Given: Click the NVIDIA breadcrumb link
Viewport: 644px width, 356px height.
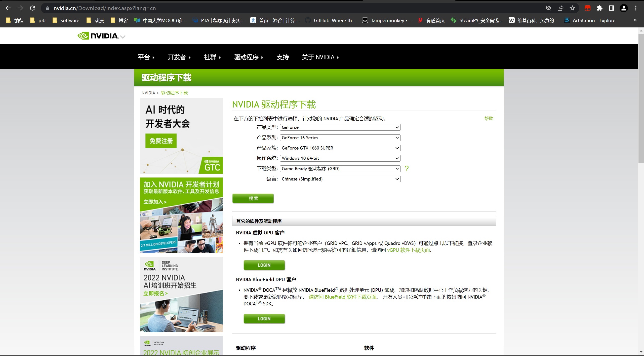Looking at the screenshot, I should (148, 93).
